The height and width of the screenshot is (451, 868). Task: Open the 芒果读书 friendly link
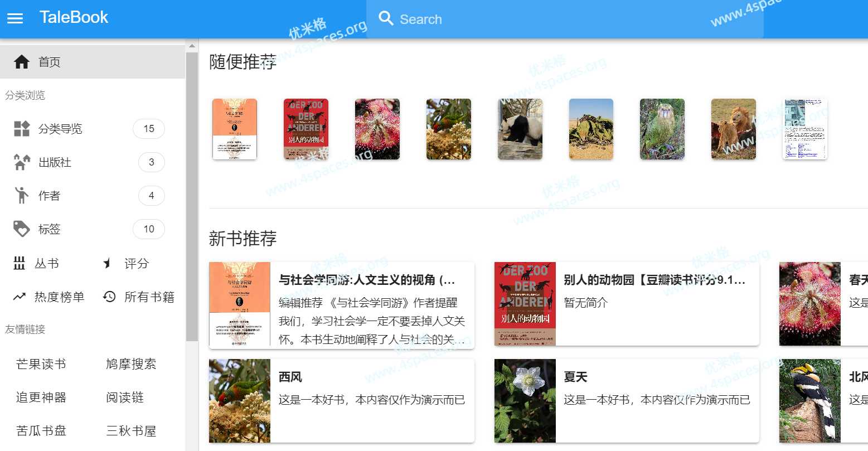click(x=41, y=365)
